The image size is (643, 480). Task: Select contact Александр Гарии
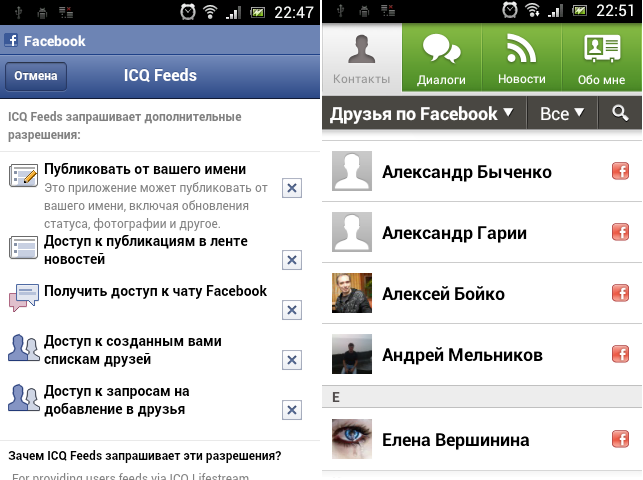click(x=482, y=232)
